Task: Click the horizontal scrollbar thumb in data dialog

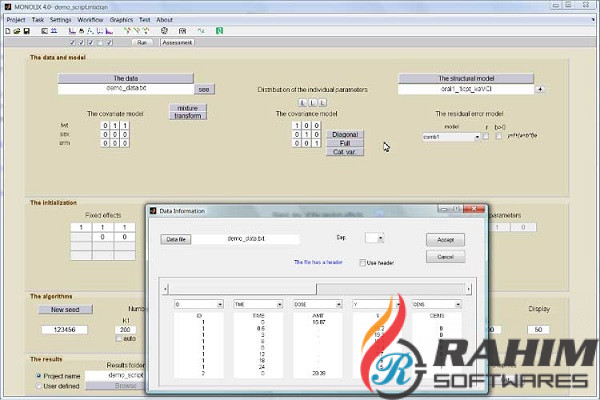Action: tap(243, 289)
